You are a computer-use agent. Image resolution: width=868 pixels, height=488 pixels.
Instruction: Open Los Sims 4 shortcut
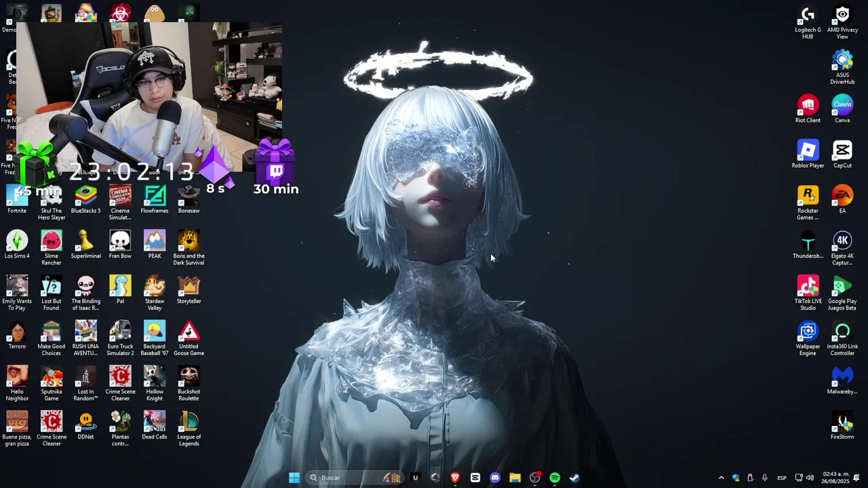(x=17, y=245)
